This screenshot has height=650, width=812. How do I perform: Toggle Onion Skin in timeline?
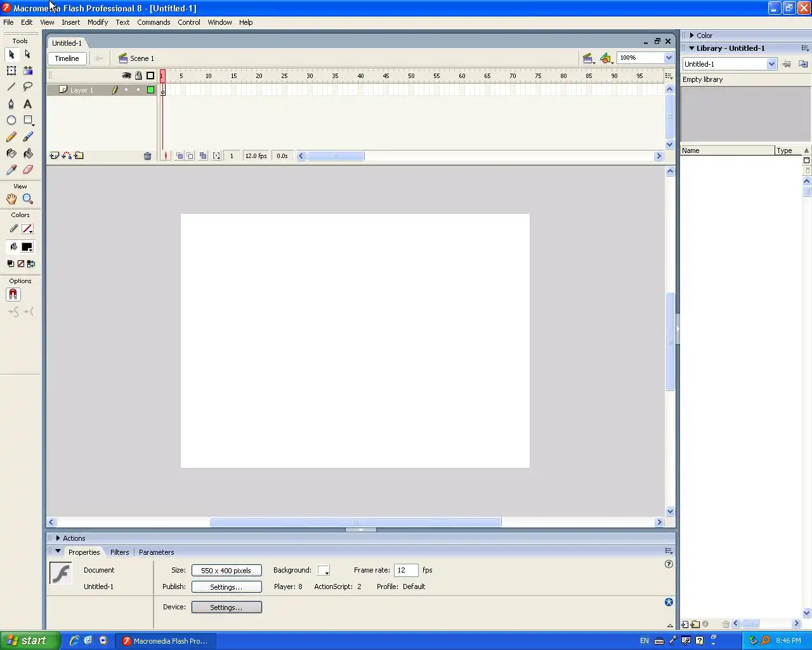tap(180, 156)
